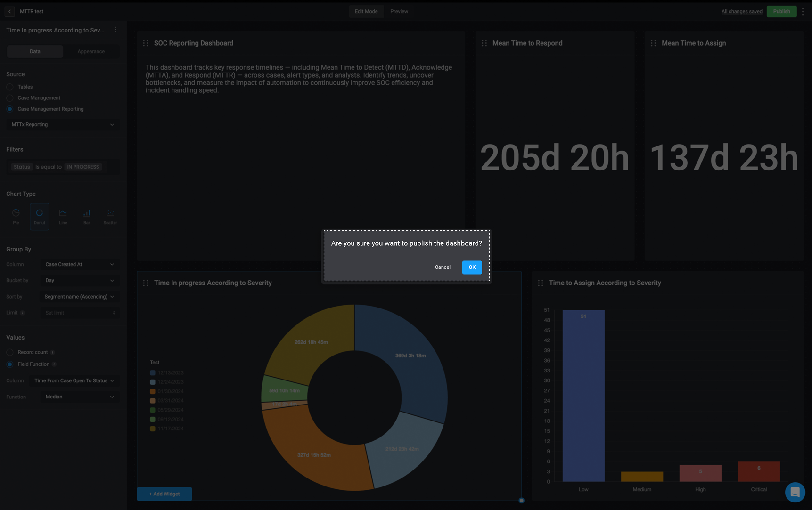The image size is (812, 510).
Task: Grab the SOC Reporting Dashboard drag handle
Action: [146, 43]
